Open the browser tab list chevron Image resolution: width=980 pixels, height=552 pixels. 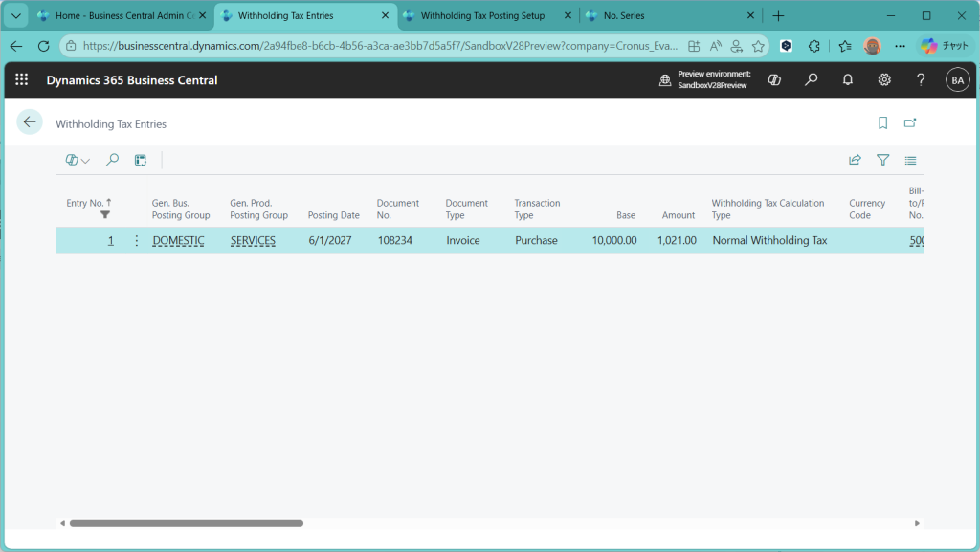tap(16, 15)
